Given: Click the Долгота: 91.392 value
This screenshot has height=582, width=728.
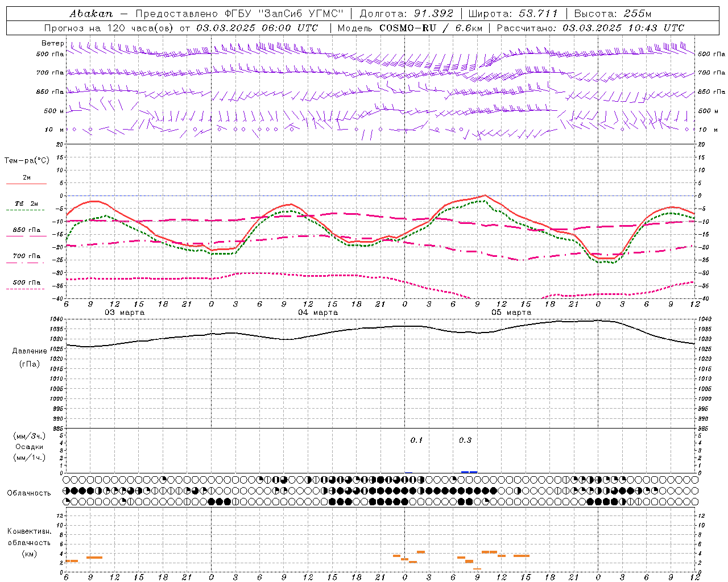Looking at the screenshot, I should pos(407,13).
